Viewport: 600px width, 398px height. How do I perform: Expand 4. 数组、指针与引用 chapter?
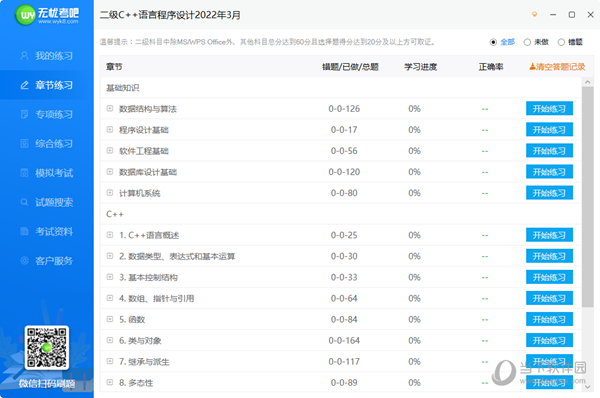110,298
